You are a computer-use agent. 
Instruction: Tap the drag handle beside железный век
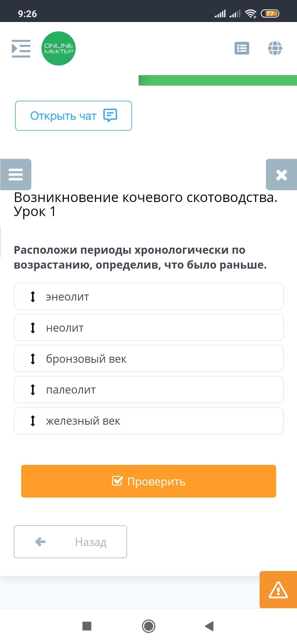[x=33, y=421]
